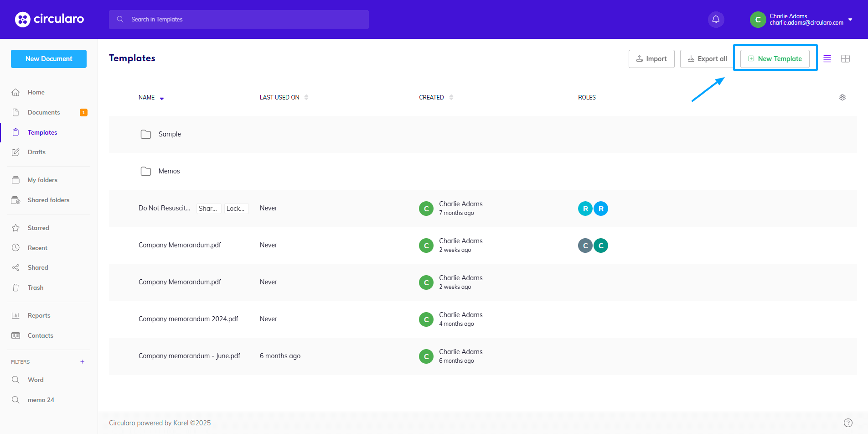Click the New Template button
The height and width of the screenshot is (434, 868).
click(x=775, y=59)
